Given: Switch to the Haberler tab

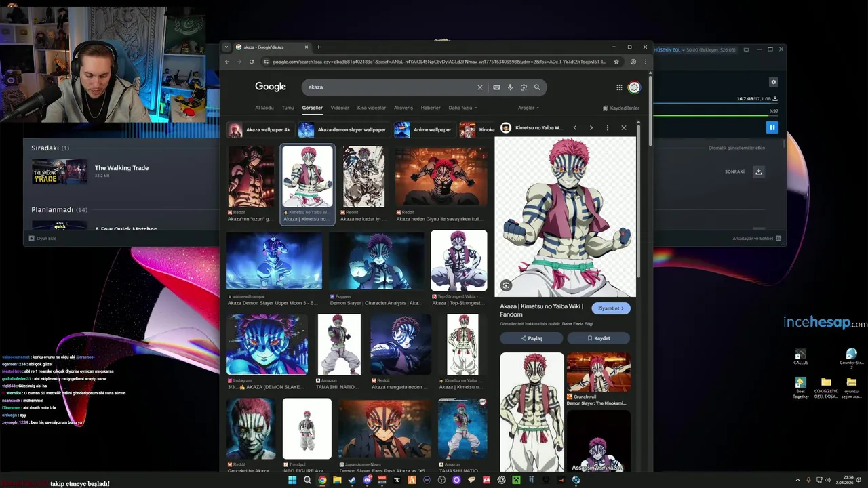Looking at the screenshot, I should pyautogui.click(x=431, y=108).
